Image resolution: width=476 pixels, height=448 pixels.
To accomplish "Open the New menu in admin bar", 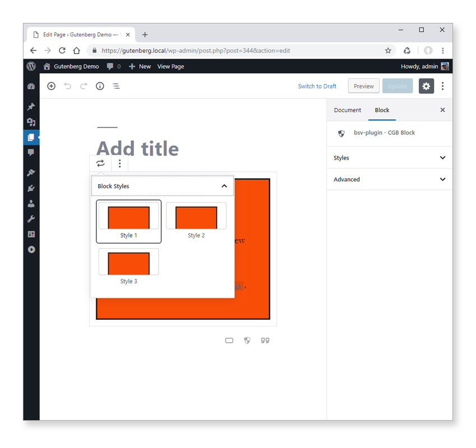I will pos(140,66).
